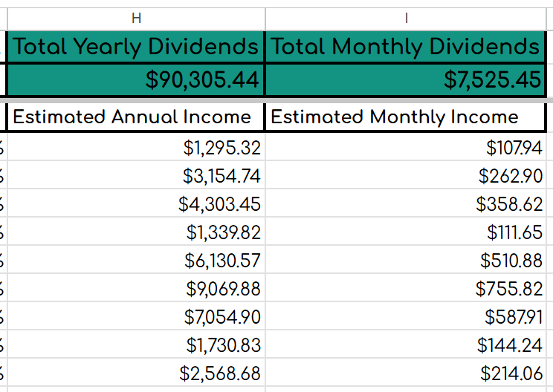Image resolution: width=553 pixels, height=392 pixels.
Task: Select the cell showing $7,054.90
Action: 136,316
